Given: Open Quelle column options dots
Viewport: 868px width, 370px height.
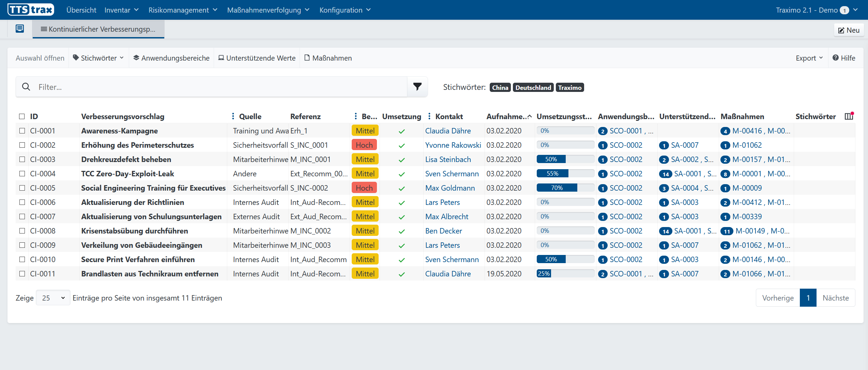Looking at the screenshot, I should pos(233,116).
